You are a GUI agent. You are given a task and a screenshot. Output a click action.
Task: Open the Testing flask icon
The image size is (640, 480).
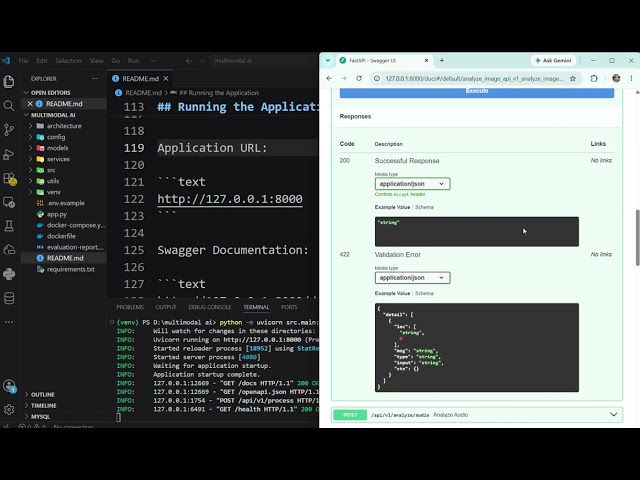pos(9,226)
